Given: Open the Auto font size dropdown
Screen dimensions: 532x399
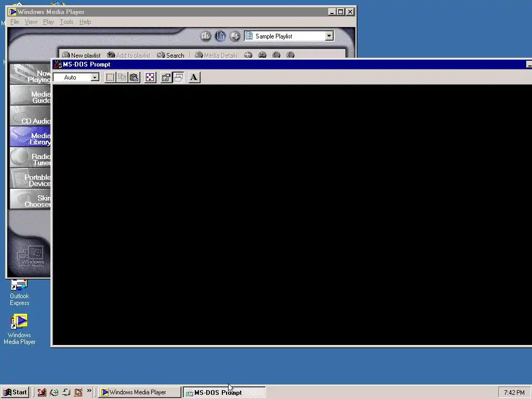Looking at the screenshot, I should pyautogui.click(x=95, y=77).
